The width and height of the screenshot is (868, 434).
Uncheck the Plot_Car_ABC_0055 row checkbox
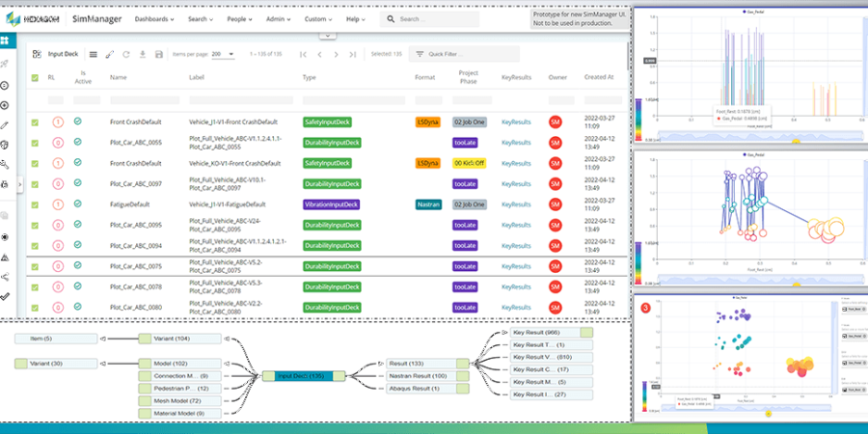pos(35,143)
